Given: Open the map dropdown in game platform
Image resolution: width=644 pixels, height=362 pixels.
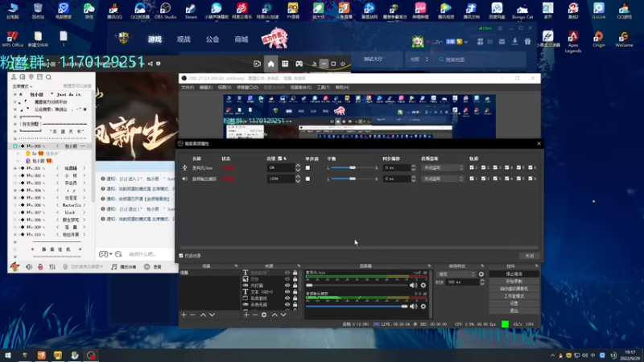Looking at the screenshot, I should (419, 60).
